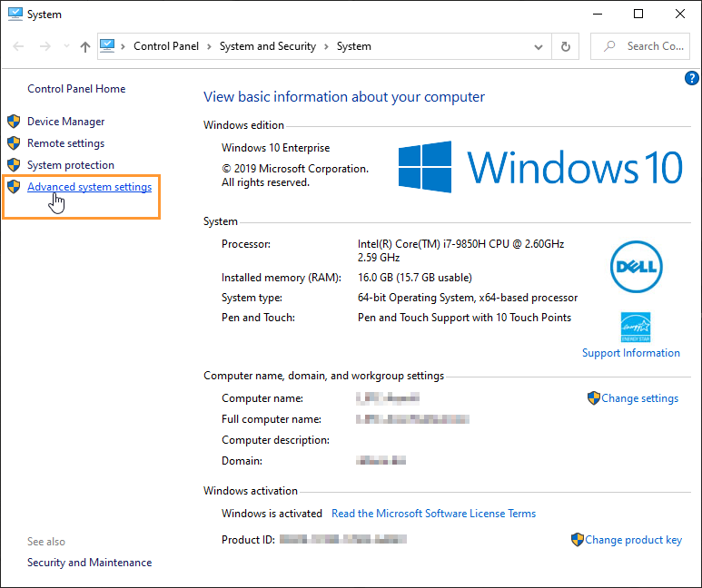Click the shield icon beside Remote settings
This screenshot has width=702, height=588.
(13, 143)
